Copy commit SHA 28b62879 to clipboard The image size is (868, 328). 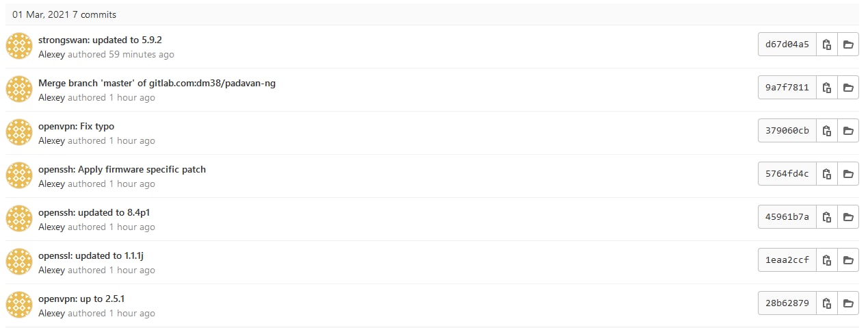point(827,303)
